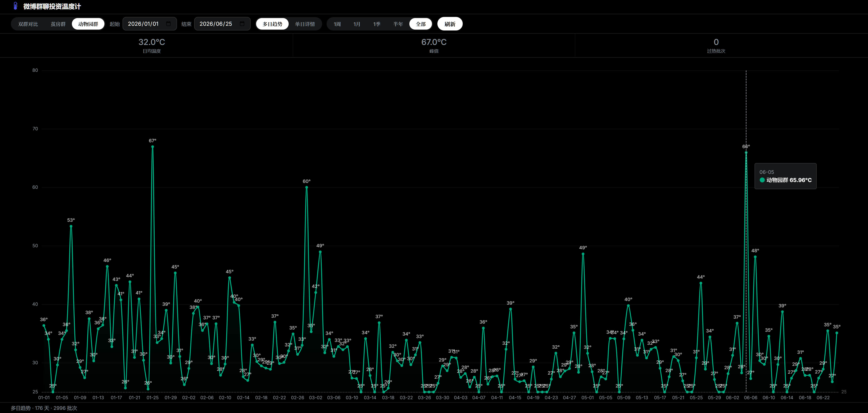
Task: Switch to the 单日详情 tab
Action: coord(305,24)
